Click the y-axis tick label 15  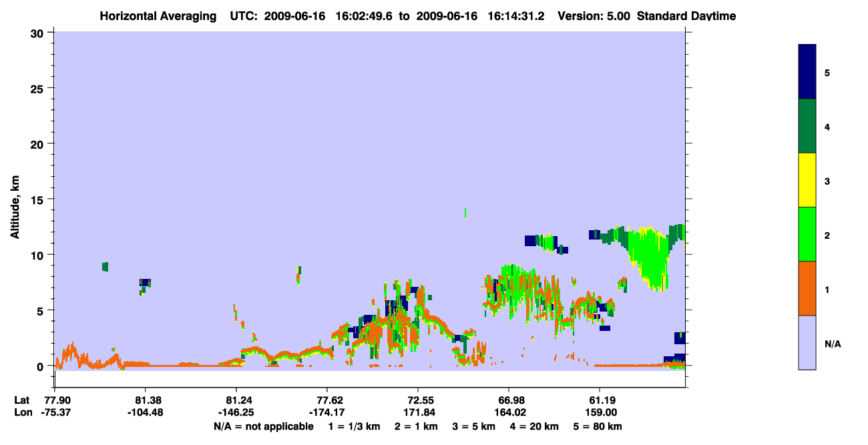coord(39,199)
